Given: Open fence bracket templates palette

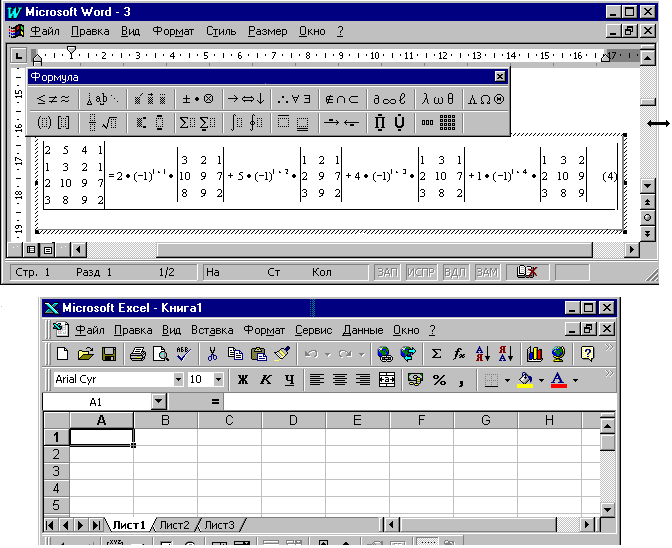Looking at the screenshot, I should click(53, 123).
